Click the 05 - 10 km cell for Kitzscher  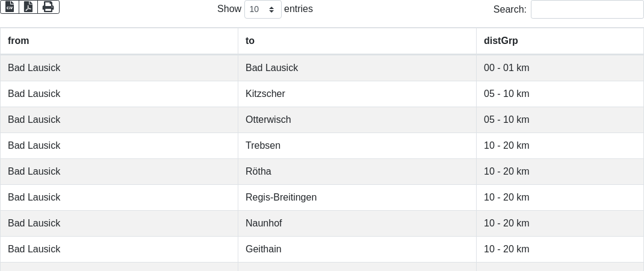point(560,94)
